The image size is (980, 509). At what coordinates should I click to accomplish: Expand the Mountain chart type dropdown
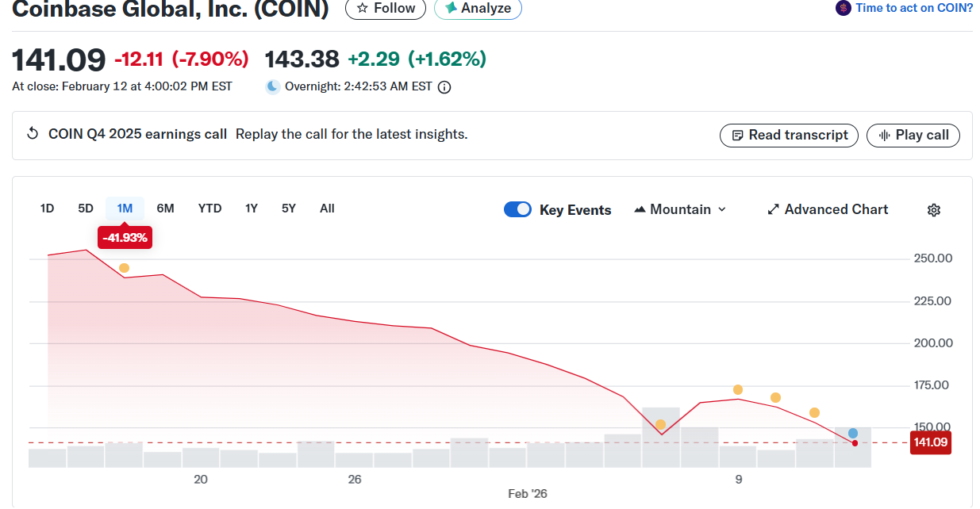pos(681,209)
